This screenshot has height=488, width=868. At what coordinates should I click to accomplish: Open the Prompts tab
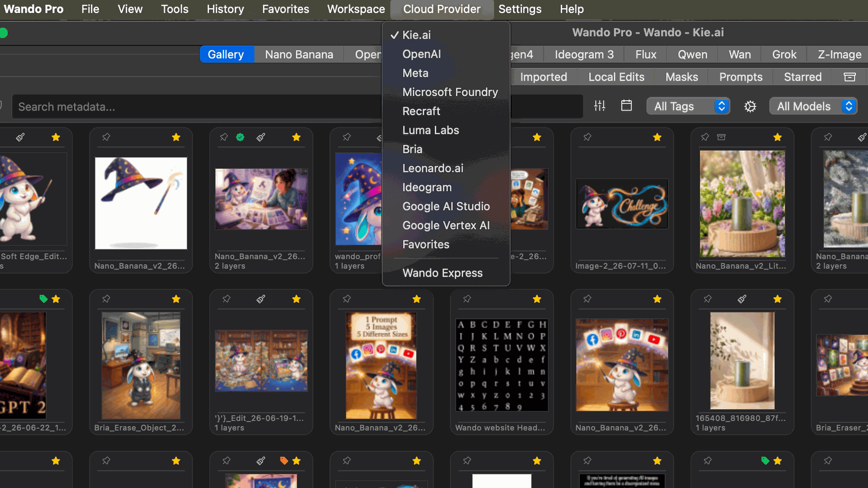[x=741, y=77]
